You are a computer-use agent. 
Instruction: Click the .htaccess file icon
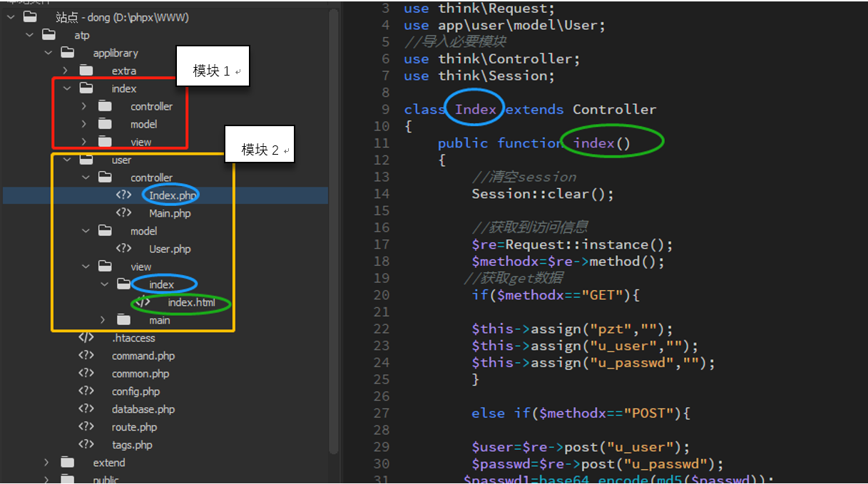[87, 337]
